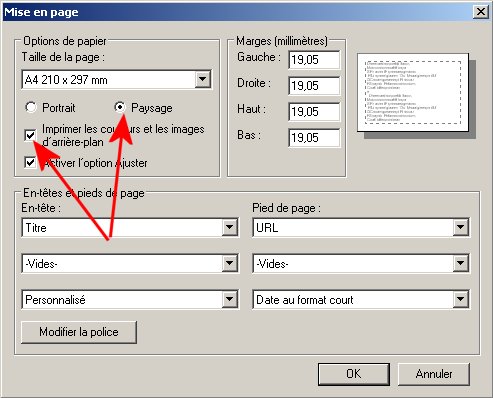Click the landscape page preview thumbnail

coord(413,92)
